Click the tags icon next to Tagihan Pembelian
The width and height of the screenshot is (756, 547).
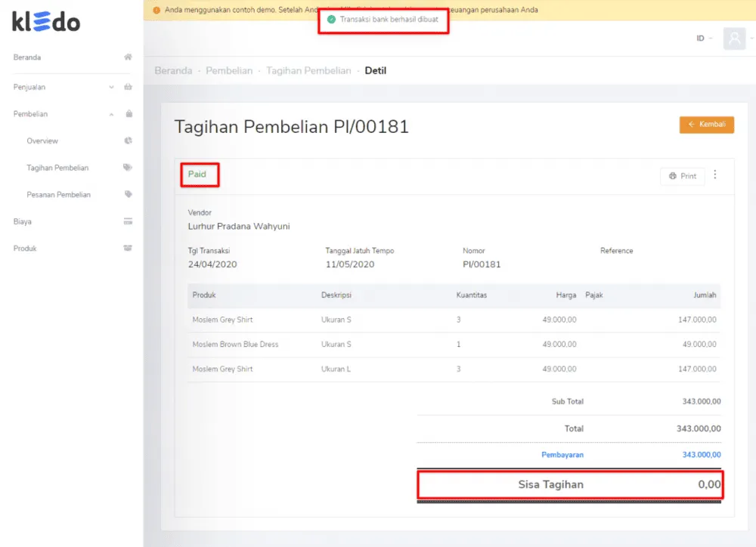[x=128, y=167]
